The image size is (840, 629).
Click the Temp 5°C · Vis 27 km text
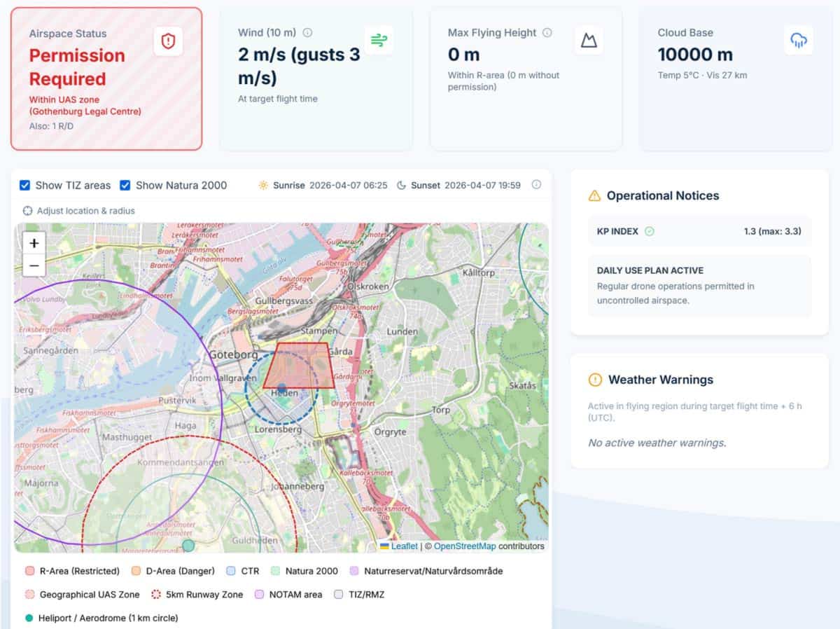click(702, 75)
